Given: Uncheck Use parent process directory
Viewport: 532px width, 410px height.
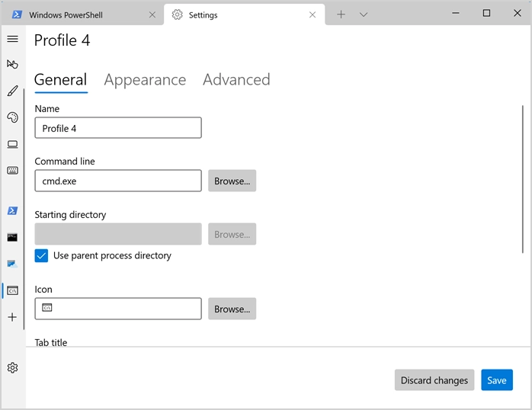Looking at the screenshot, I should coord(42,256).
